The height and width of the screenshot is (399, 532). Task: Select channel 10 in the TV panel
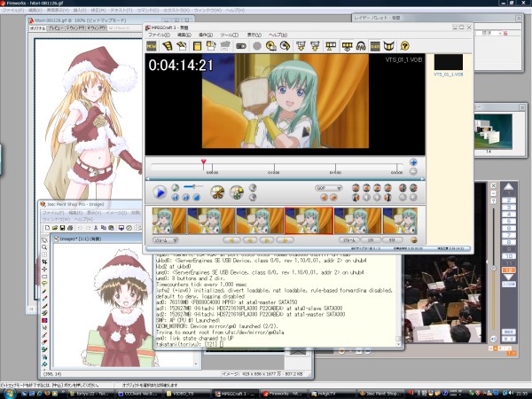tap(509, 256)
